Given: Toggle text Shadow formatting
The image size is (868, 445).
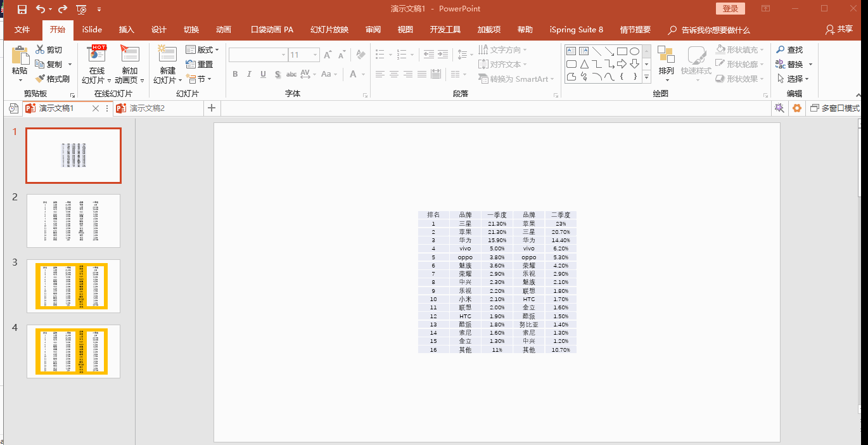Looking at the screenshot, I should tap(278, 74).
